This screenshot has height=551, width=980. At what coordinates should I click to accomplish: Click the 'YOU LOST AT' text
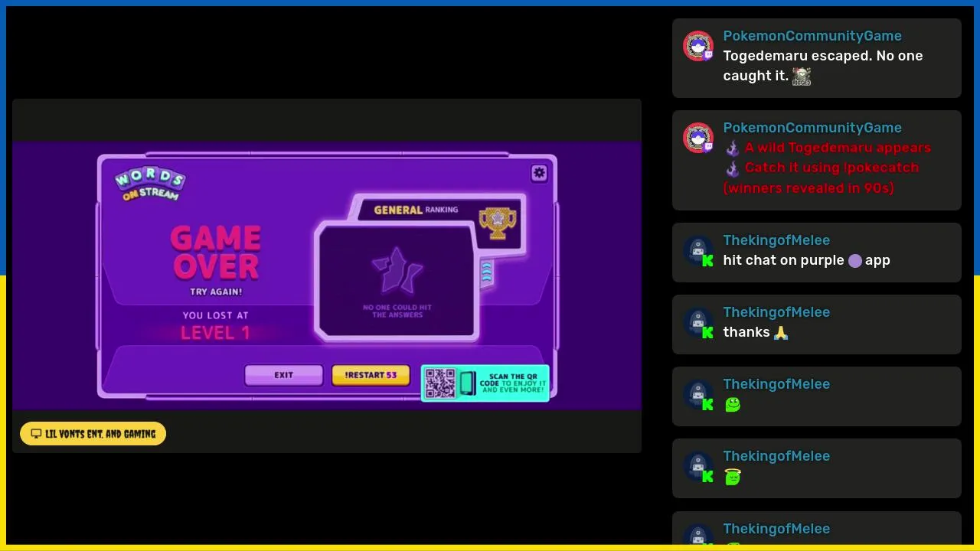[215, 315]
